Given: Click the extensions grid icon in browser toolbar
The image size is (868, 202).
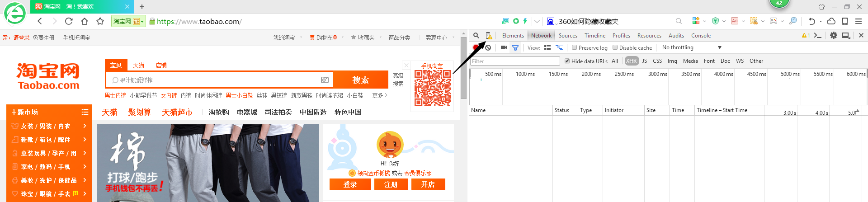Looking at the screenshot, I should point(696,21).
